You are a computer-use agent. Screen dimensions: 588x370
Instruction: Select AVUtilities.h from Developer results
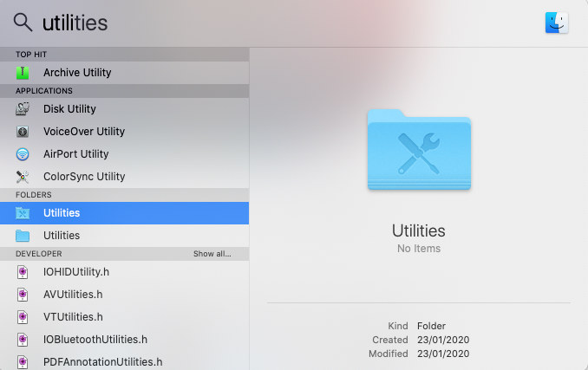tap(73, 295)
